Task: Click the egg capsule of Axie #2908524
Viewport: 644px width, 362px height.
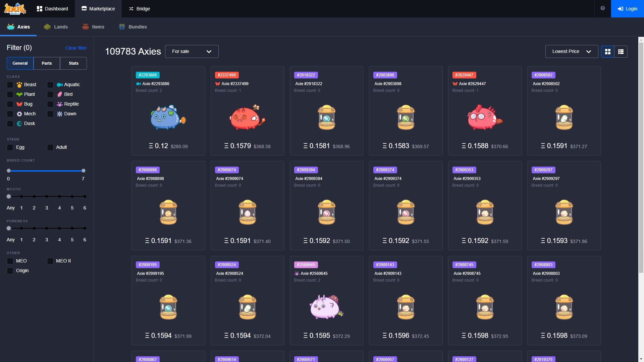Action: point(247,307)
